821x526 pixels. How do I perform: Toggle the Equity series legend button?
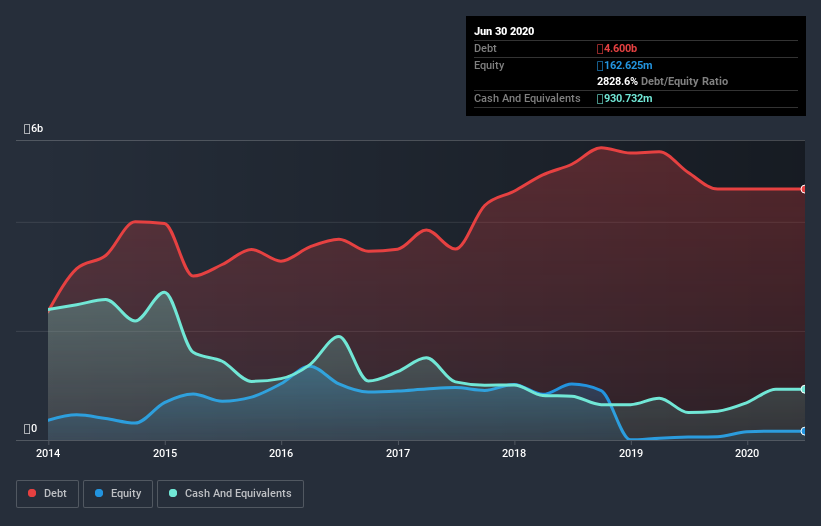click(118, 494)
